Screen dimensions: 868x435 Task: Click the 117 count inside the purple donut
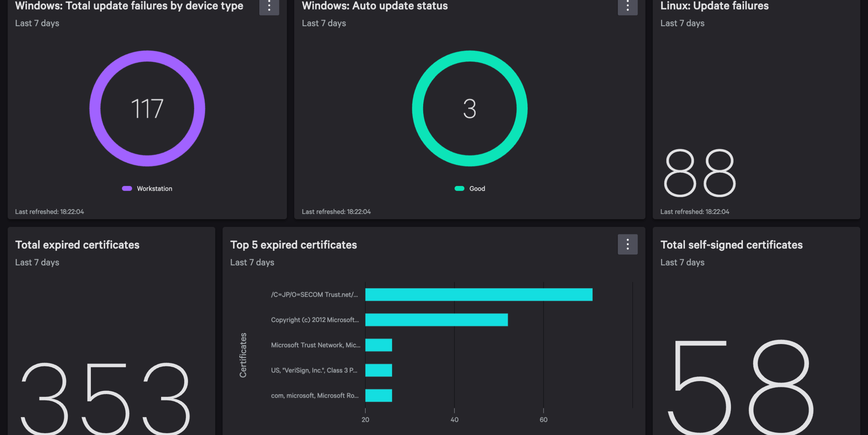click(147, 109)
